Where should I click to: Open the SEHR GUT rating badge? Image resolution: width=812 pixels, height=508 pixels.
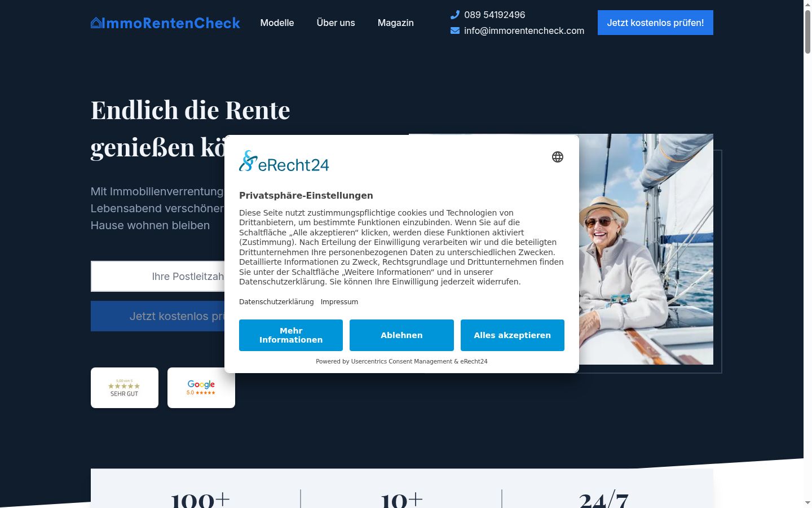click(x=125, y=388)
